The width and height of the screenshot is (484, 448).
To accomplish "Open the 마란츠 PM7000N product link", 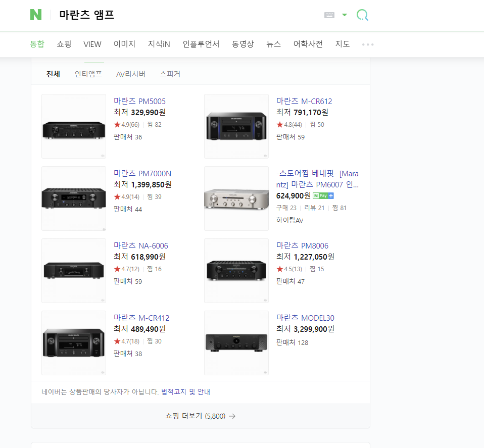I will [142, 173].
